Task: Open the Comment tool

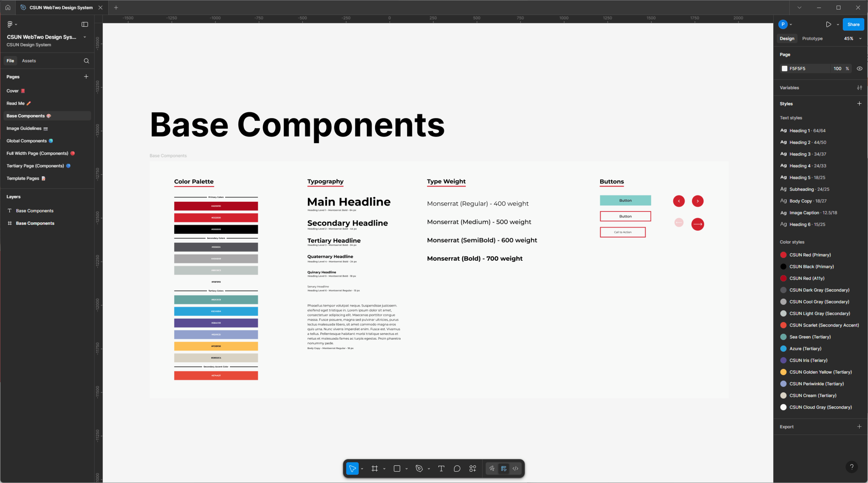Action: point(457,468)
